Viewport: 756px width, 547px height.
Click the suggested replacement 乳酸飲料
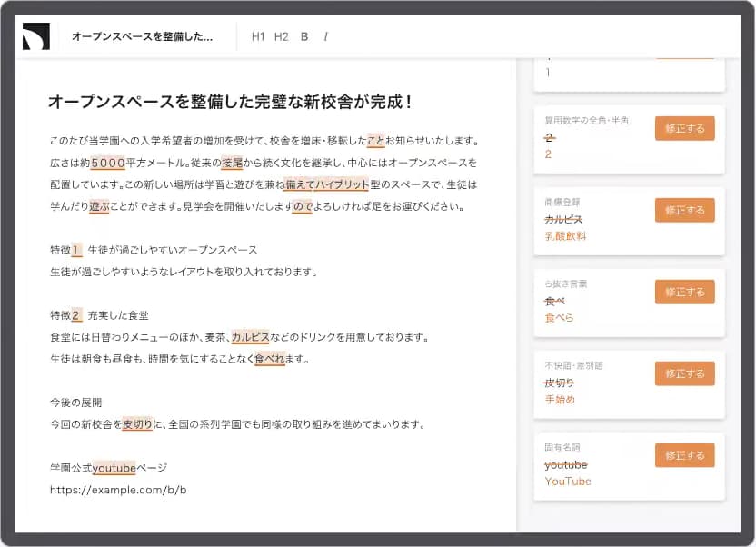pos(565,236)
